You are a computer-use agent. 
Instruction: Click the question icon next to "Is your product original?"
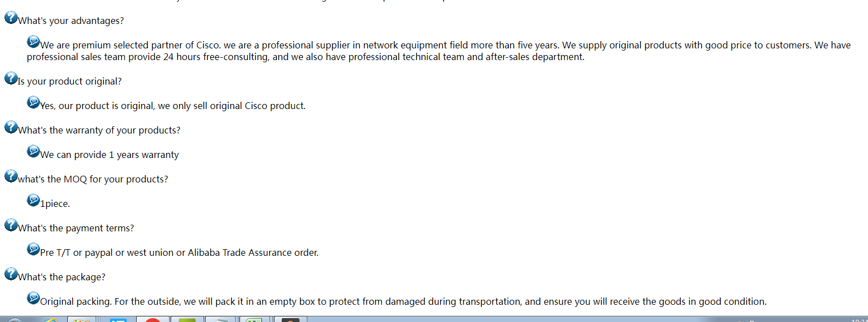tap(11, 78)
